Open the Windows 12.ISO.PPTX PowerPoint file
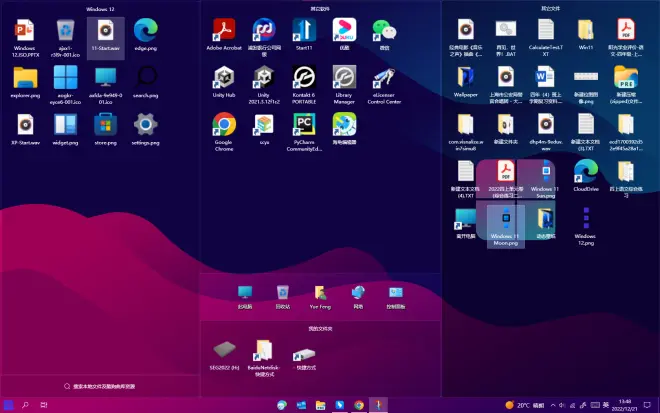This screenshot has width=660, height=413. tap(25, 38)
